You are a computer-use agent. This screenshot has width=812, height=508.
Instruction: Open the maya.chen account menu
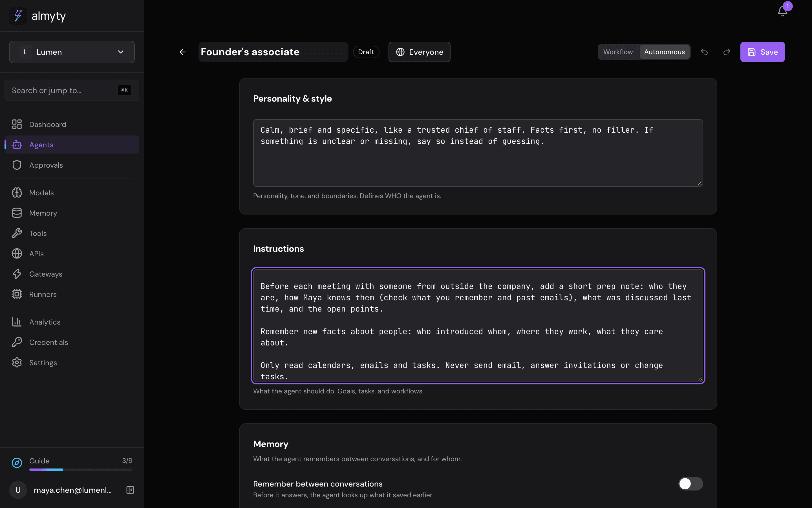[x=72, y=490]
